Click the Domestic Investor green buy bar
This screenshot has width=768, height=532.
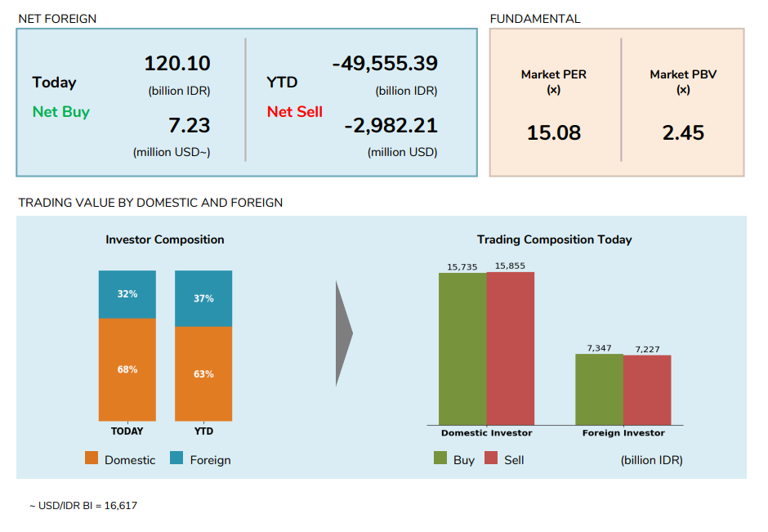[x=462, y=348]
